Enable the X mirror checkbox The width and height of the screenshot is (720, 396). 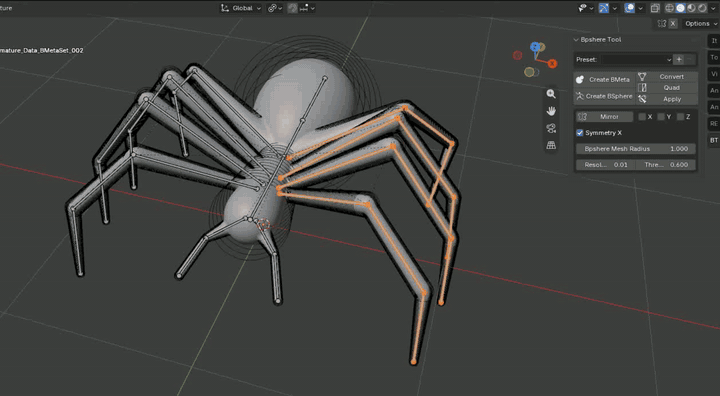point(642,117)
